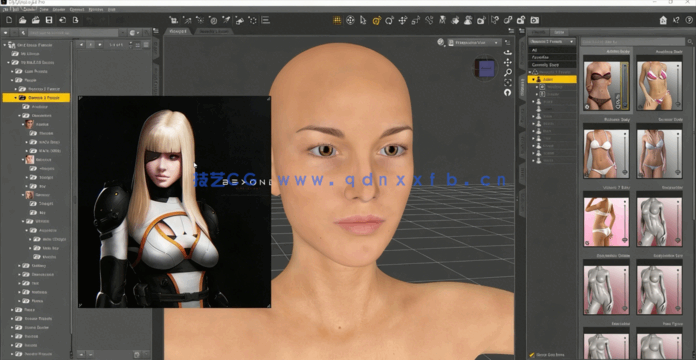
Task: Click the magnifier zoom control in the viewport
Action: [x=508, y=72]
